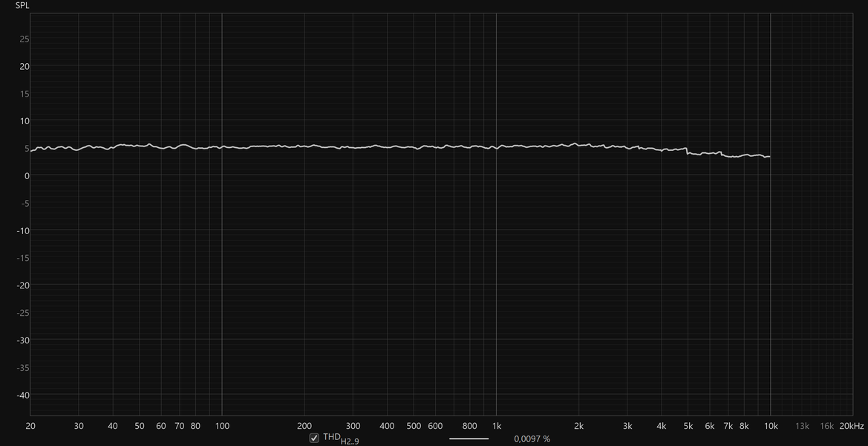868x446 pixels.
Task: Click the 13k frequency axis label
Action: 802,426
